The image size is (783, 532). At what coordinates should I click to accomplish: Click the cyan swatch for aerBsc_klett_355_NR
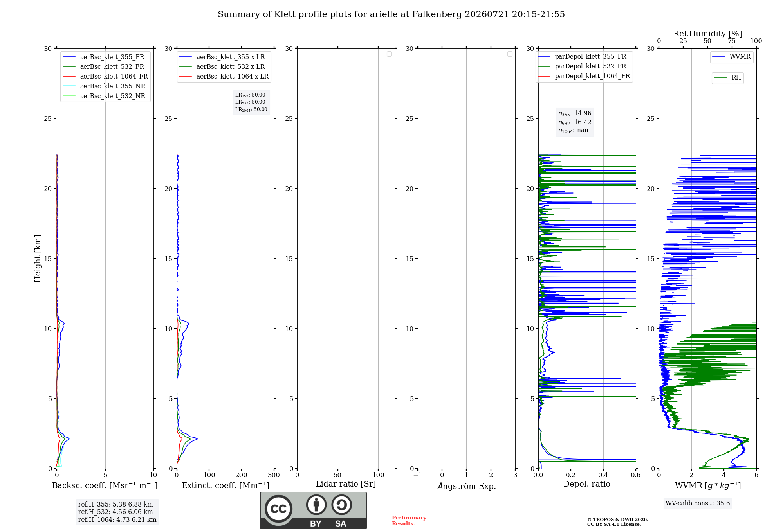(69, 86)
